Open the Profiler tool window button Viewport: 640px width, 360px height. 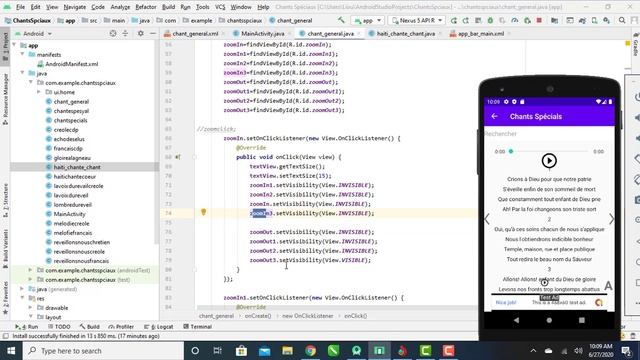click(121, 327)
